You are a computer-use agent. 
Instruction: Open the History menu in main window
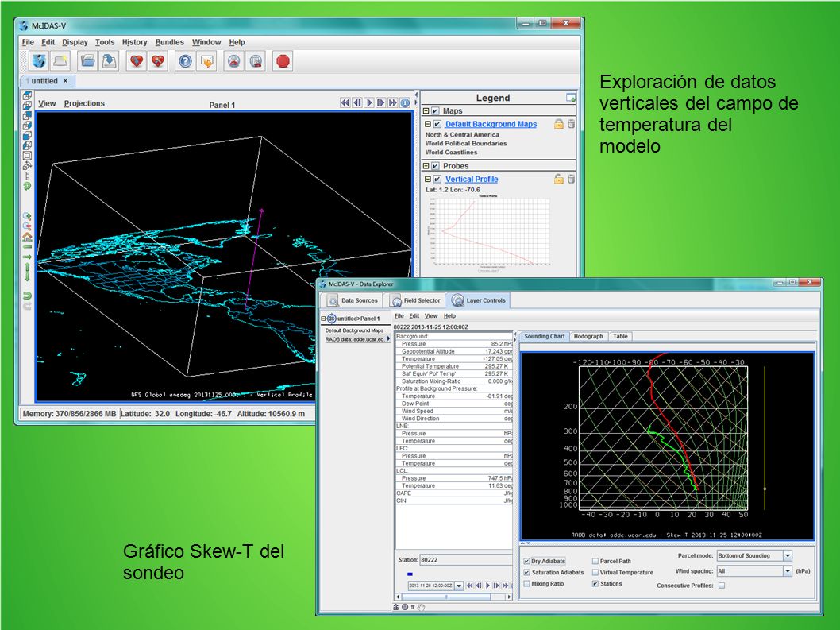[x=134, y=42]
